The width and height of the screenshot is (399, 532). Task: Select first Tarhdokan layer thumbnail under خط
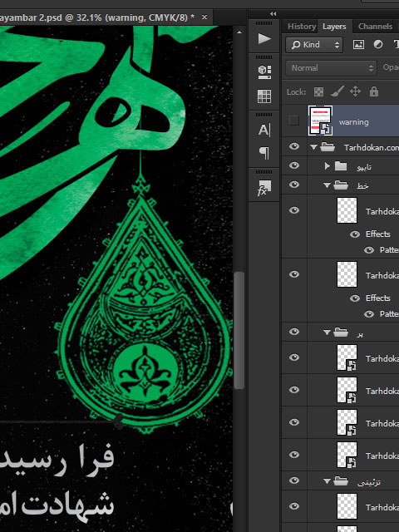pos(347,210)
